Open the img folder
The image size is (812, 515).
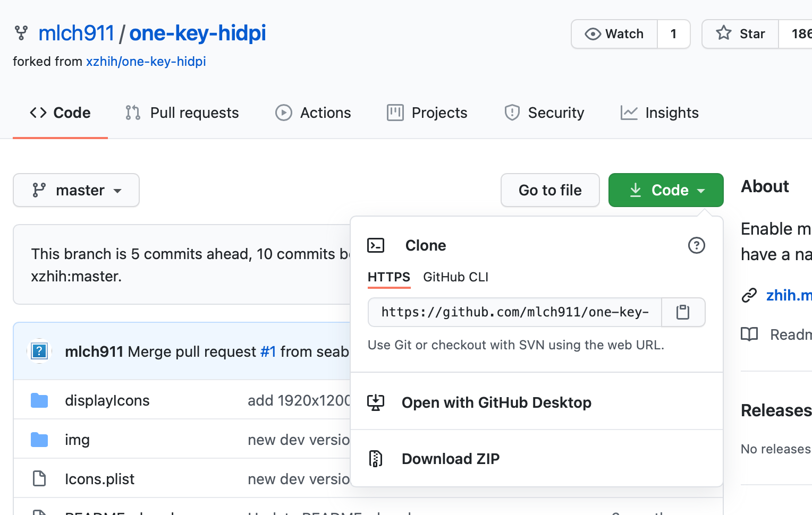click(x=77, y=440)
